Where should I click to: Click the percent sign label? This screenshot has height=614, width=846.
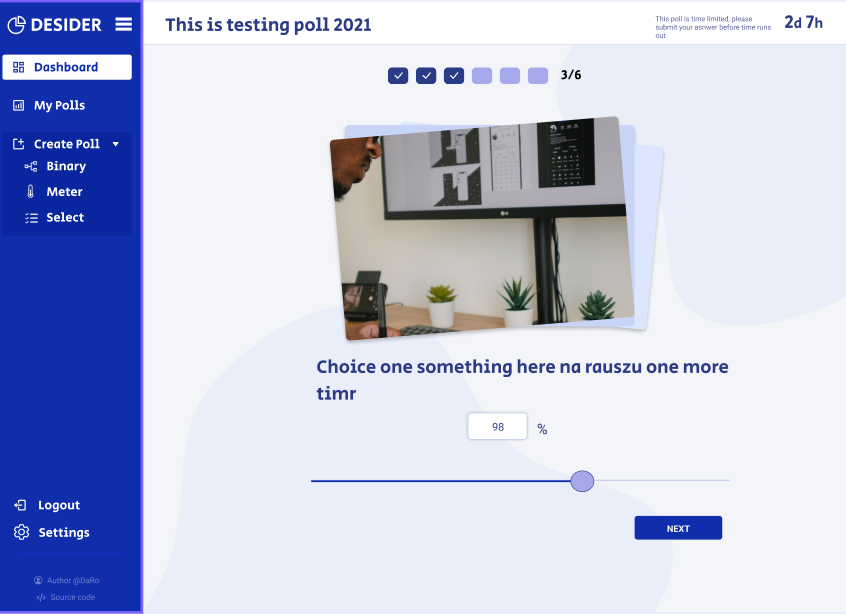(542, 429)
